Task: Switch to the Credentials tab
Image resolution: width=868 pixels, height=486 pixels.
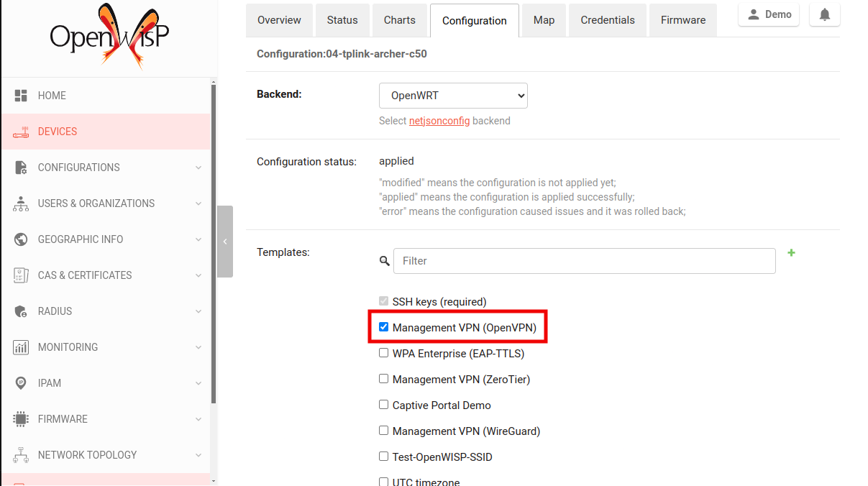Action: [x=607, y=20]
